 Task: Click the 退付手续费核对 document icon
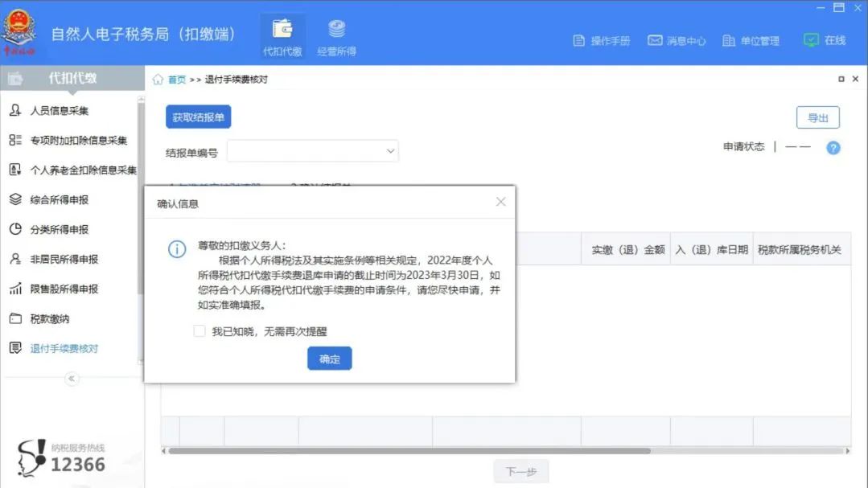tap(15, 348)
